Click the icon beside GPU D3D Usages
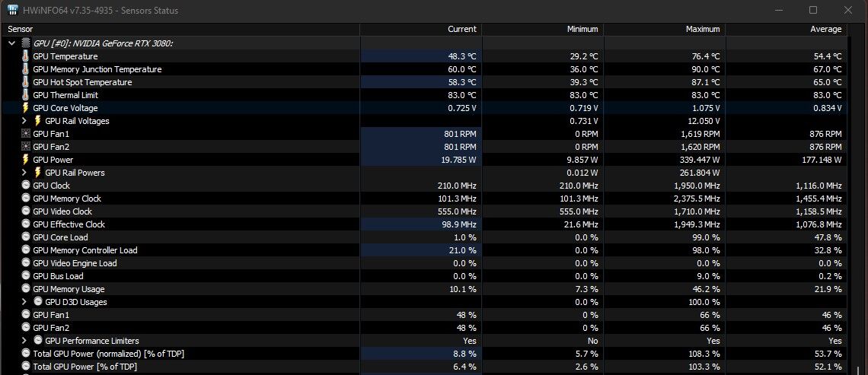868x375 pixels. (37, 301)
